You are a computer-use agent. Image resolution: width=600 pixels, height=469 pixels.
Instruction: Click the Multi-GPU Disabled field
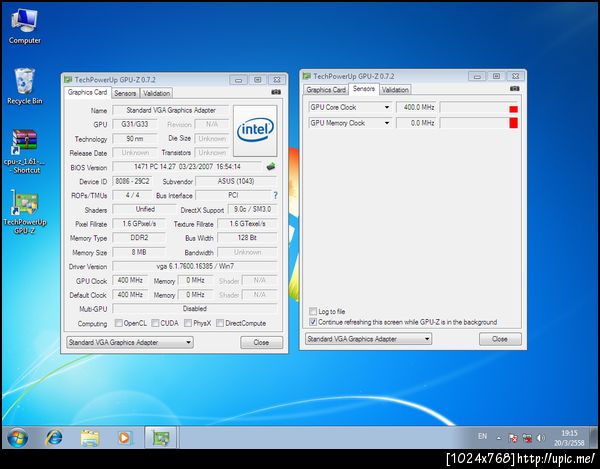click(x=195, y=308)
